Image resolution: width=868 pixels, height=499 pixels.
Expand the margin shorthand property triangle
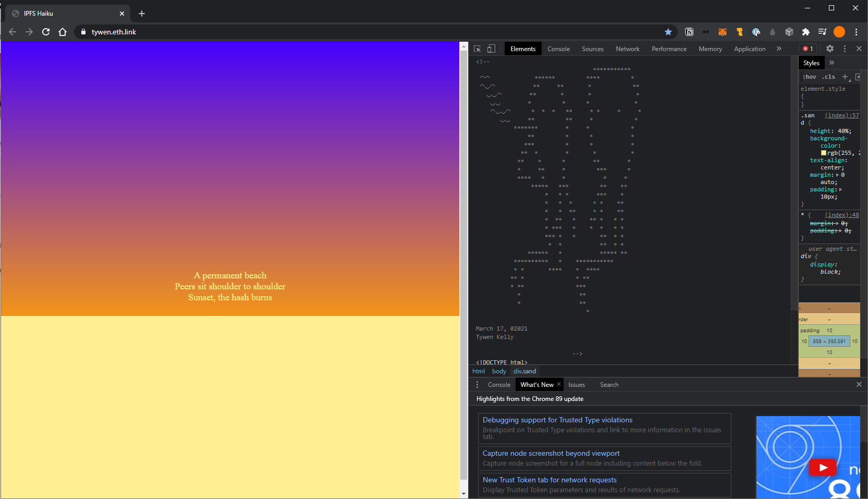[838, 175]
